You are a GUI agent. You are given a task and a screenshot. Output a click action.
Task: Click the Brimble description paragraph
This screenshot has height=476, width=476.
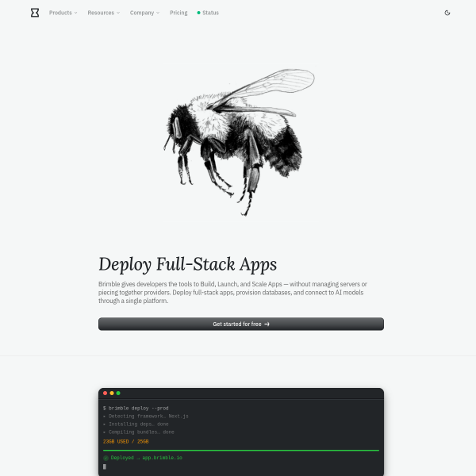click(x=232, y=292)
